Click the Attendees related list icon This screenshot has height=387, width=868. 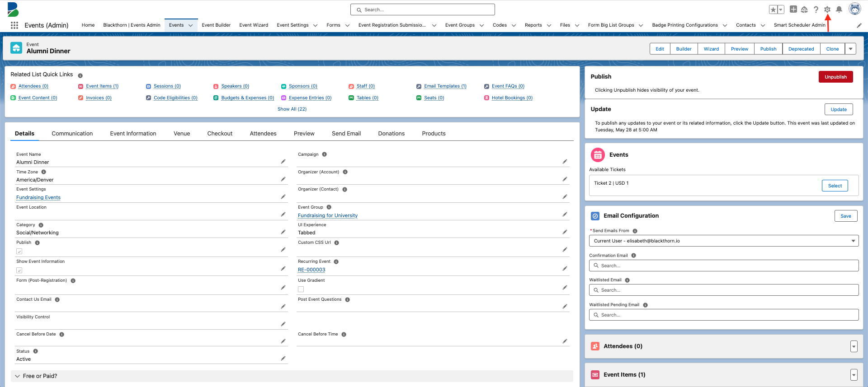(x=595, y=346)
